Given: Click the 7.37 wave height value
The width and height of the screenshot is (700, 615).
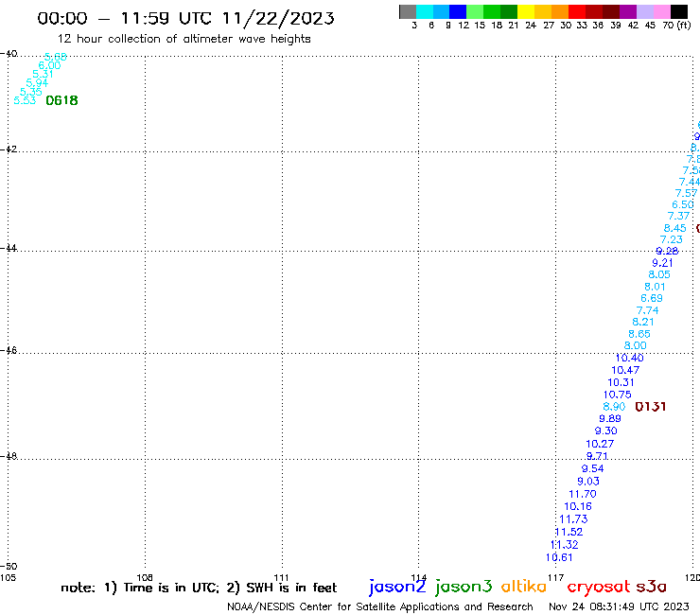Looking at the screenshot, I should (678, 216).
